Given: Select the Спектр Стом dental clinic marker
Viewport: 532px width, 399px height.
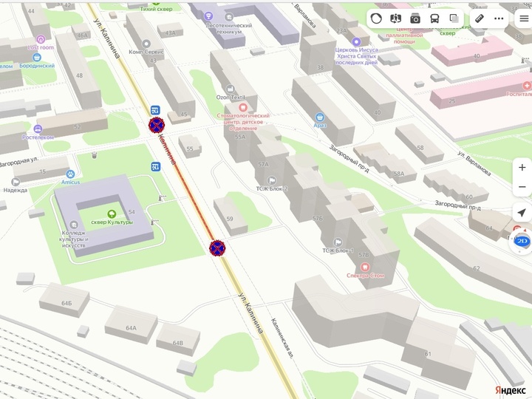Looking at the screenshot, I should [x=366, y=266].
